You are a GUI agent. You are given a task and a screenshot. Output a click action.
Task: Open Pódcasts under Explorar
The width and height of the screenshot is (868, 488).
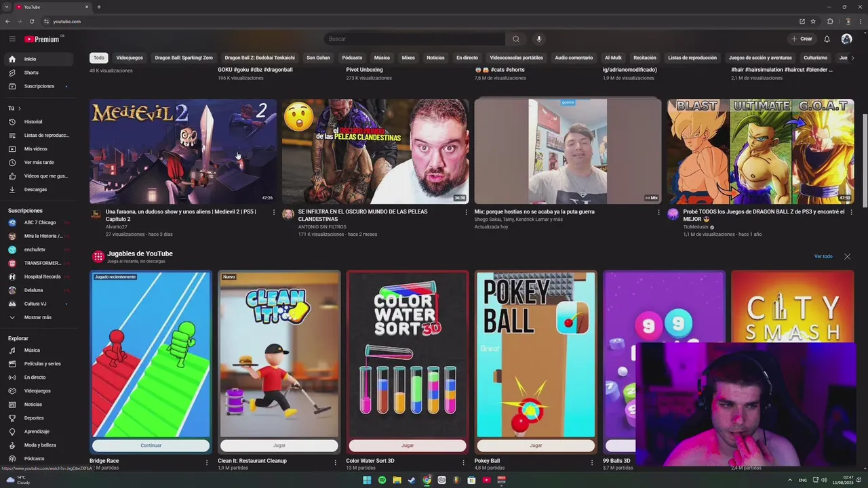click(39, 459)
